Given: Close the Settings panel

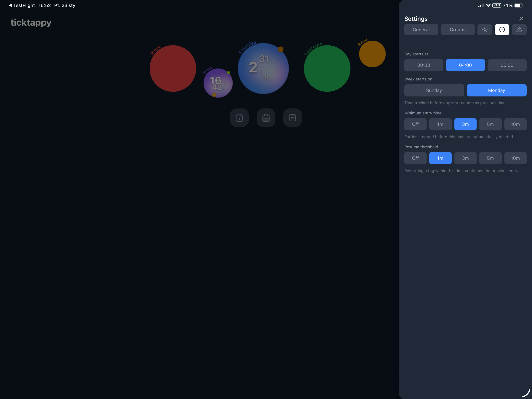Looking at the screenshot, I should (x=521, y=19).
